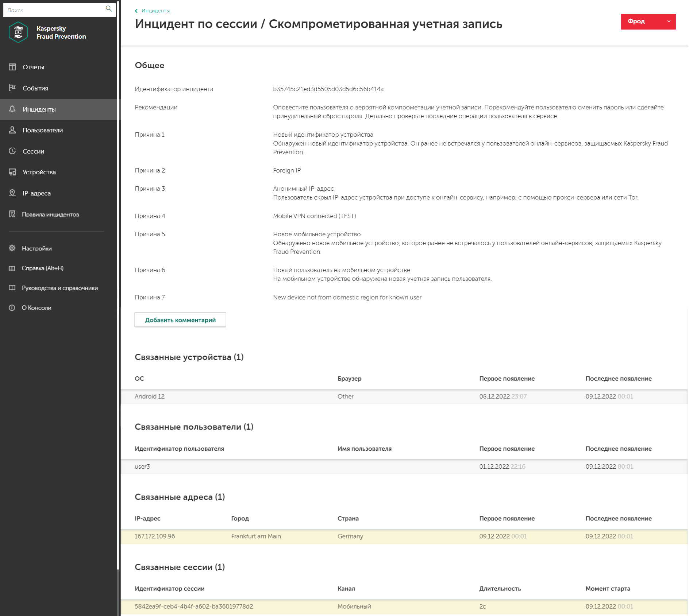This screenshot has height=616, width=689.
Task: Click the Пользователи person icon
Action: pos(12,130)
